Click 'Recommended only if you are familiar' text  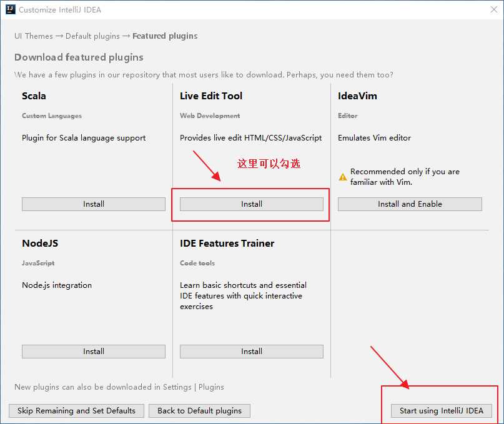[405, 177]
